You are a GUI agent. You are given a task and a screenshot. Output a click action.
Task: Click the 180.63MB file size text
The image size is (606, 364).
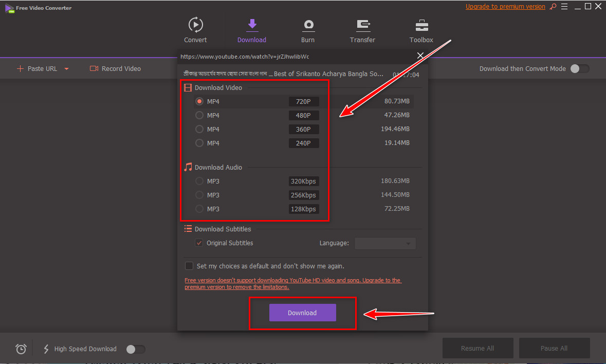[x=395, y=181]
